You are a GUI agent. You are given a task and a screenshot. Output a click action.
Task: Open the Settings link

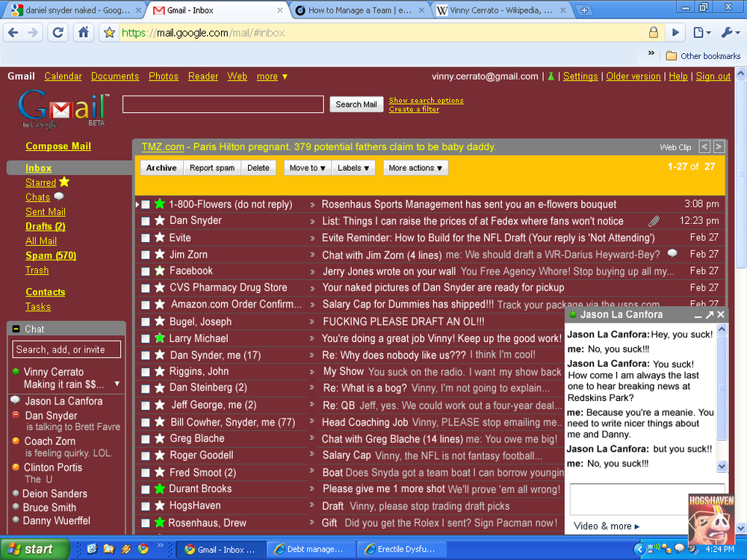pyautogui.click(x=580, y=76)
